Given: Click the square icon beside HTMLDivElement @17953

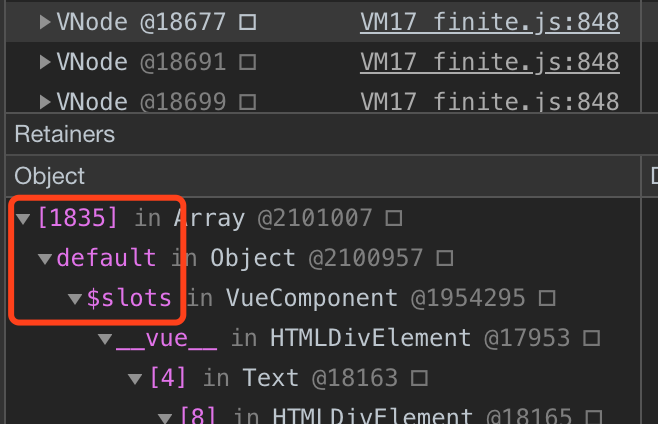Looking at the screenshot, I should click(x=592, y=338).
